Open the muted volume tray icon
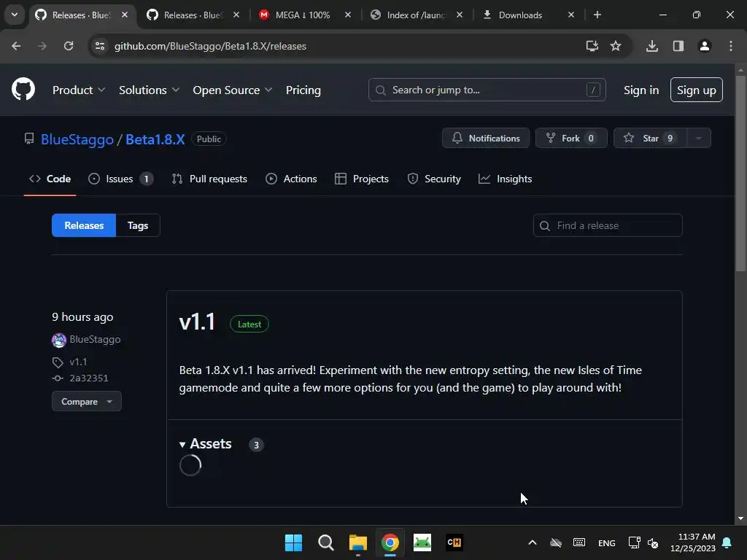 [653, 542]
